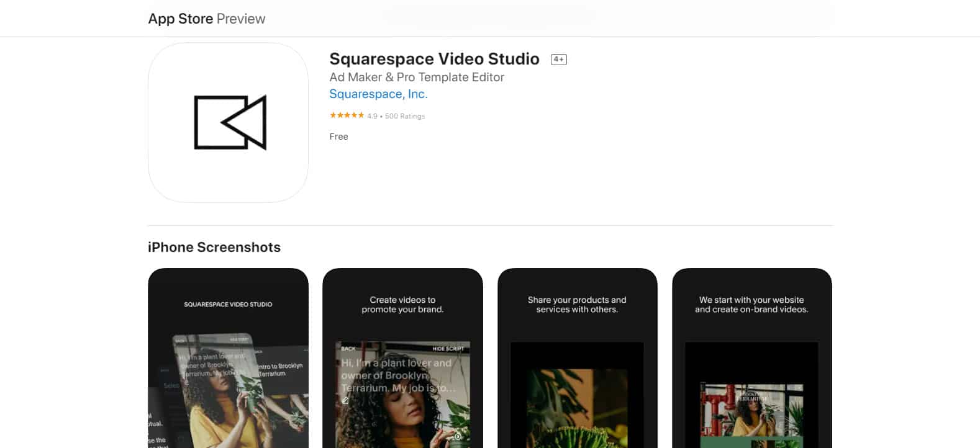Open the Squarespace, Inc. developer link
Screen dimensions: 980x448
pos(378,94)
